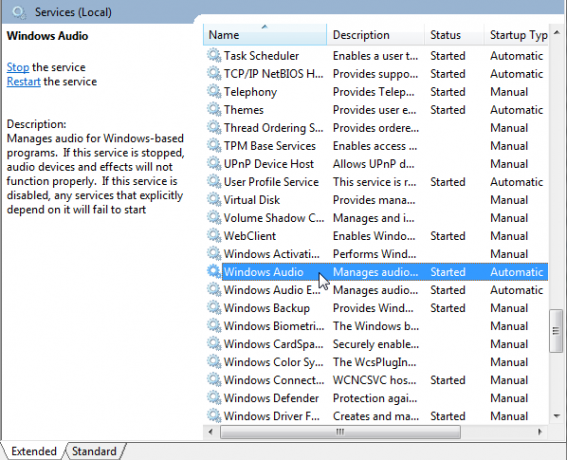This screenshot has height=460, width=567.
Task: Click the Windows Connect Now gear icon
Action: 214,380
